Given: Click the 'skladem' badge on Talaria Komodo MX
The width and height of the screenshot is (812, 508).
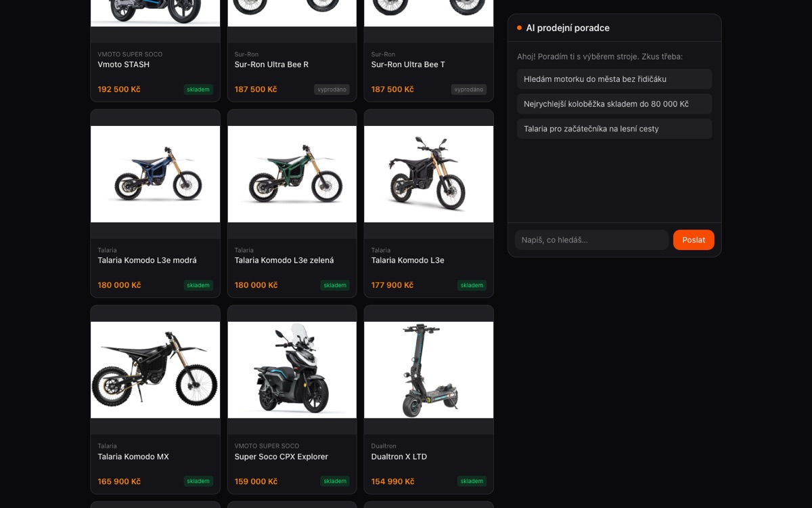Looking at the screenshot, I should [198, 482].
